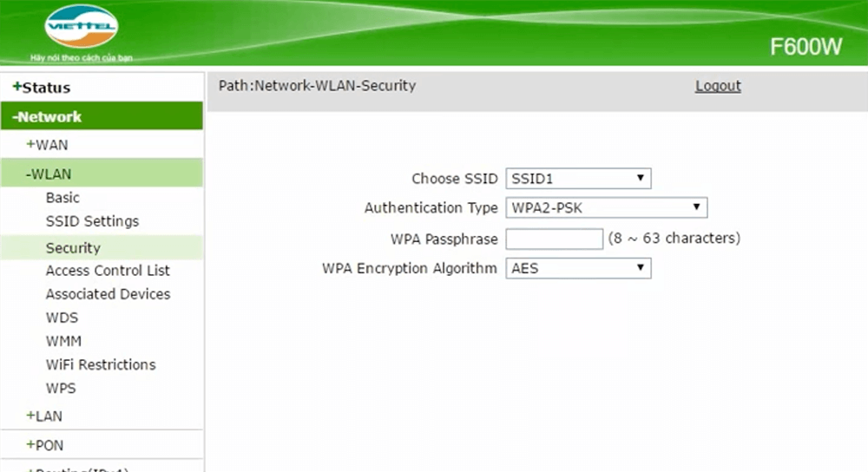Screen dimensions: 868x472
Task: Expand the LAN submenu
Action: click(44, 416)
